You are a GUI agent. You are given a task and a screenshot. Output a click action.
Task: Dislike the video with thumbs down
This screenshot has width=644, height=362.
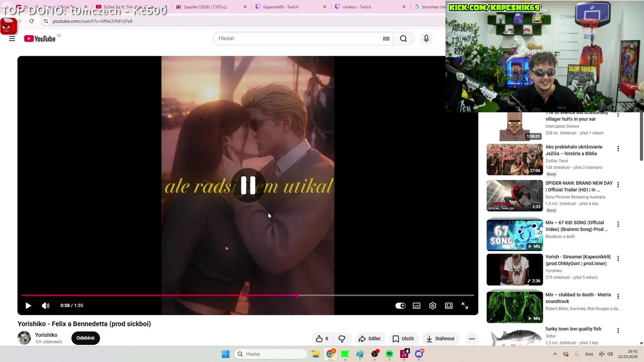[342, 339]
